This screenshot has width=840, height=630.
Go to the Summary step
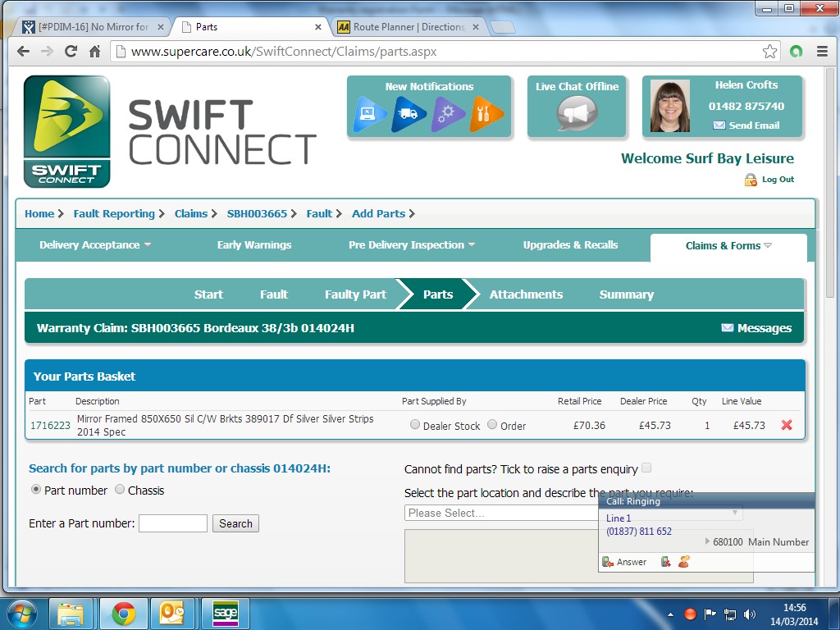pos(626,294)
